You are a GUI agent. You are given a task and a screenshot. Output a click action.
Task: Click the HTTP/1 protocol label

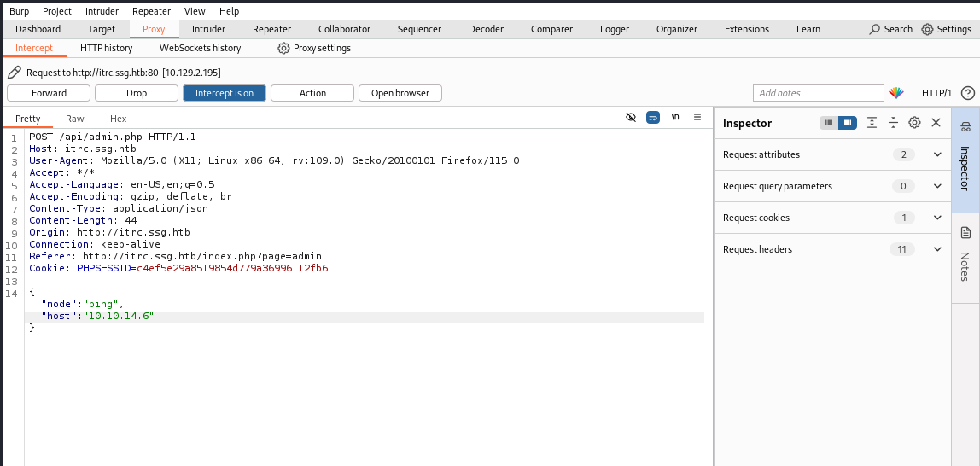click(x=936, y=93)
